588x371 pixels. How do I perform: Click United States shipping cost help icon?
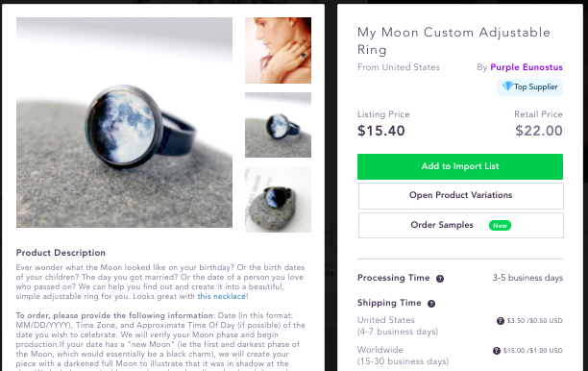pyautogui.click(x=501, y=321)
